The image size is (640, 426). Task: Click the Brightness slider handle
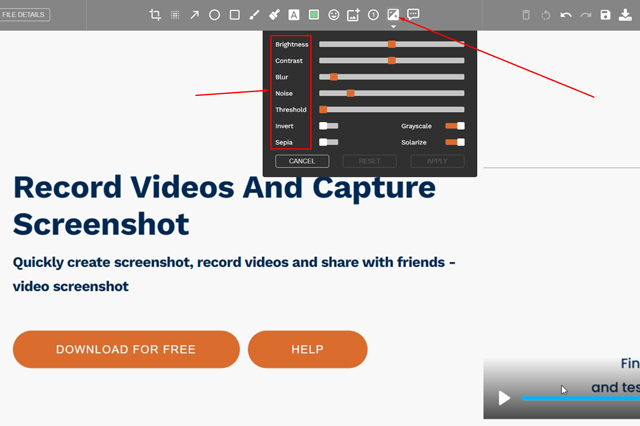pos(392,44)
